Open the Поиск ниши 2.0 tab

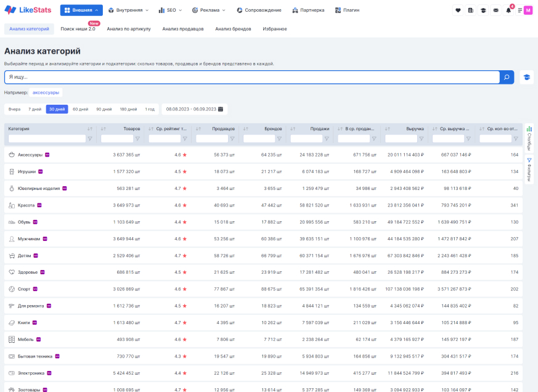[x=78, y=28]
